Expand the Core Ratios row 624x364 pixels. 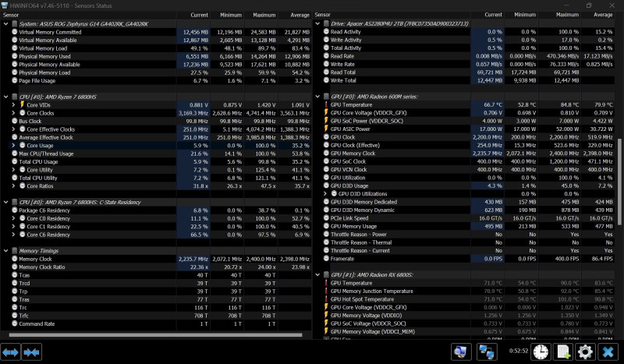point(14,186)
